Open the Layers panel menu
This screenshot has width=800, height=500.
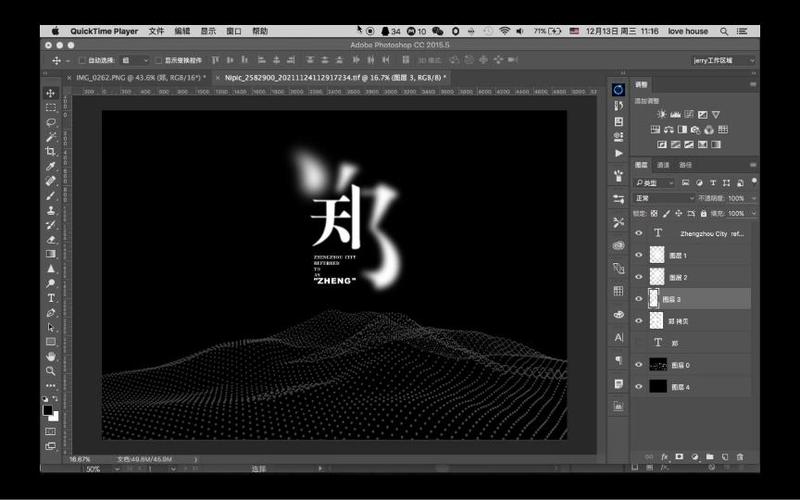(753, 165)
